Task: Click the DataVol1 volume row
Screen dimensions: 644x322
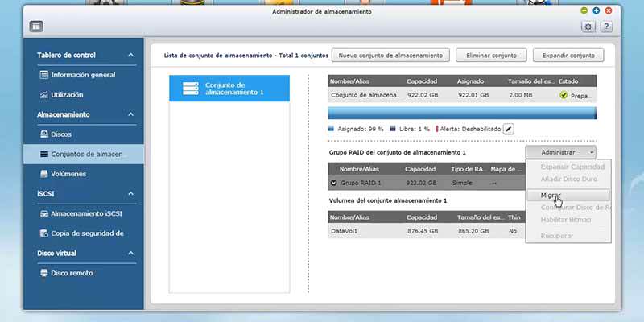Action: (427, 231)
